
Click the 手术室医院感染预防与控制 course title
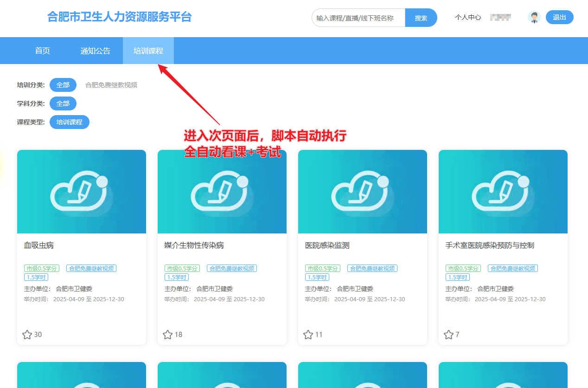(490, 246)
